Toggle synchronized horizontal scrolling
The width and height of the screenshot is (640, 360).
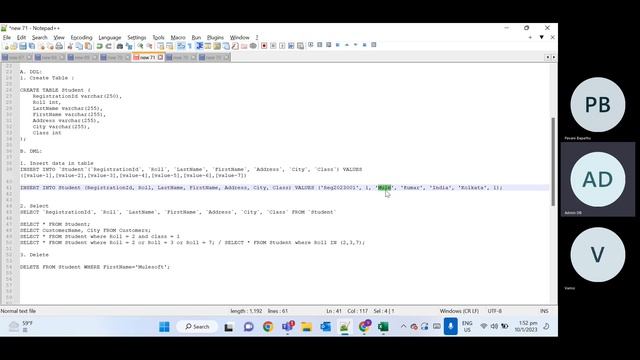pos(169,46)
